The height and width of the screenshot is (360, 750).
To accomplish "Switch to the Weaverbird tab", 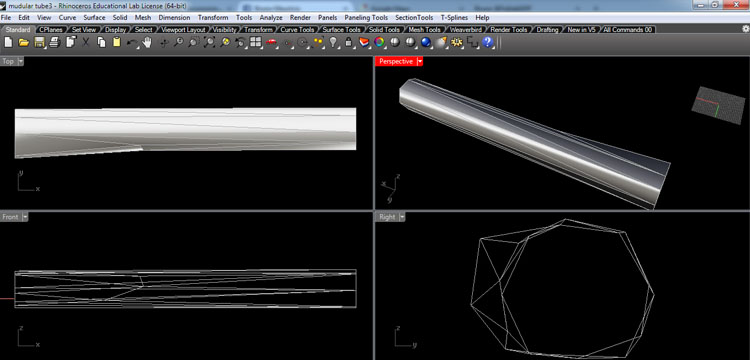I will (x=465, y=30).
